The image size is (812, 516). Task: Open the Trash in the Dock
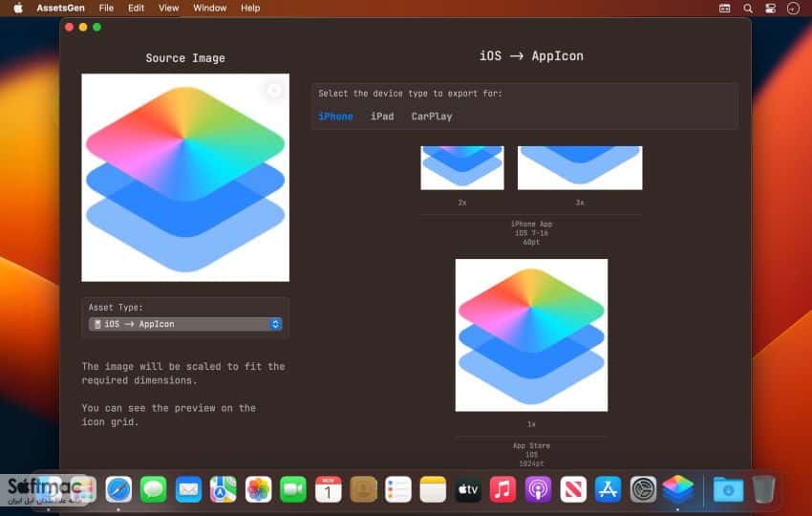pyautogui.click(x=763, y=489)
